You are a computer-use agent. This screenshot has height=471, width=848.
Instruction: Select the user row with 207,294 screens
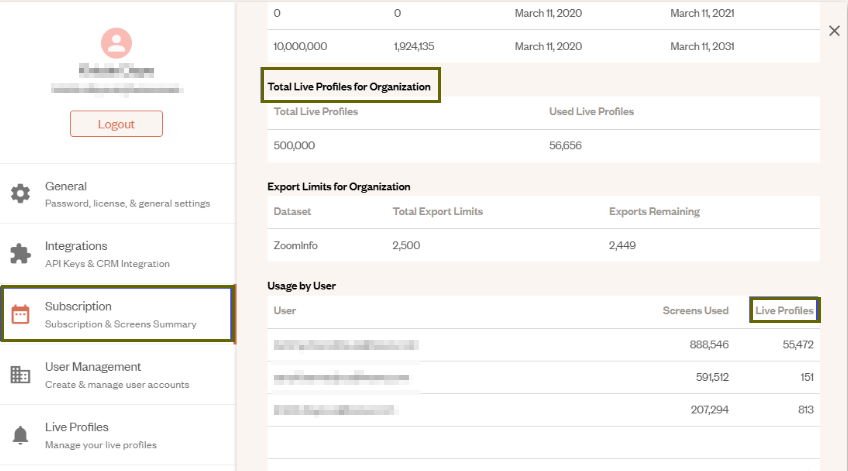coord(543,410)
